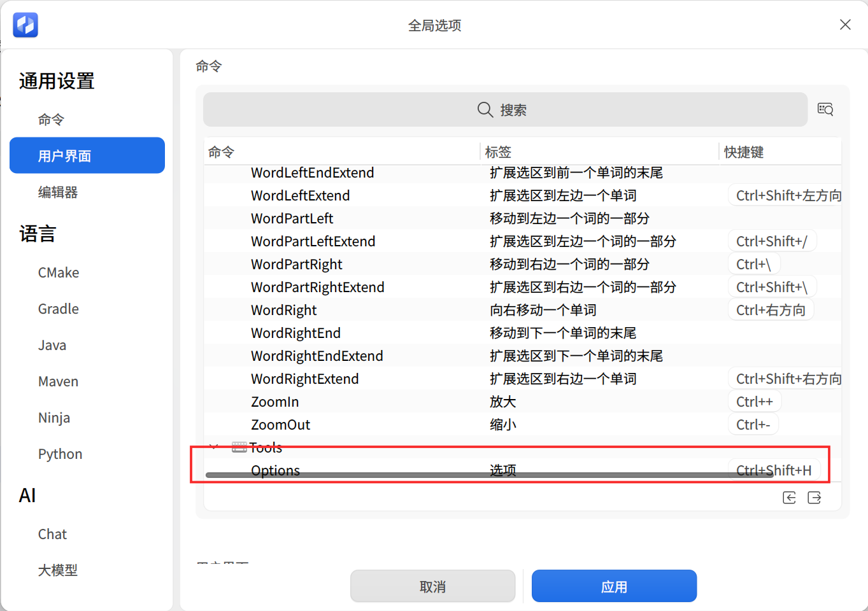Select the WordRight command name

(x=283, y=310)
